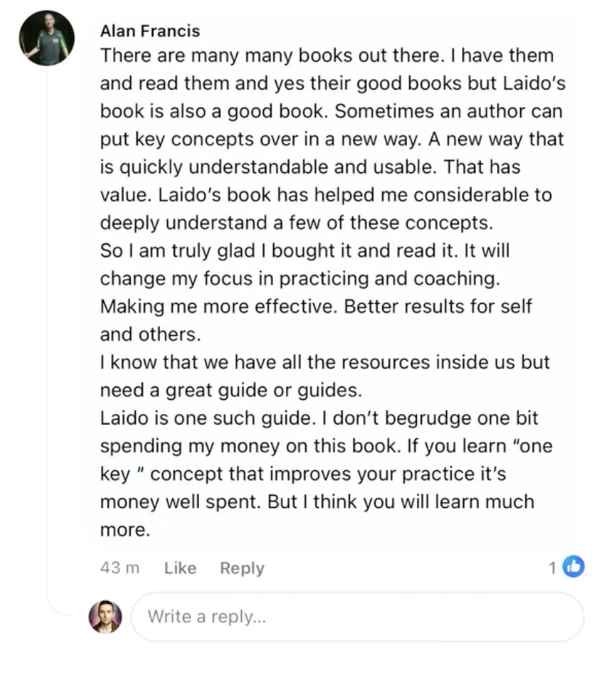The height and width of the screenshot is (673, 616).
Task: Click the short line and others.
Action: pyautogui.click(x=150, y=334)
